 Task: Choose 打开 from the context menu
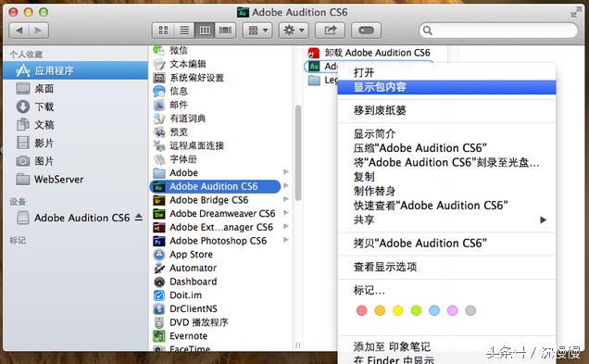(x=446, y=72)
